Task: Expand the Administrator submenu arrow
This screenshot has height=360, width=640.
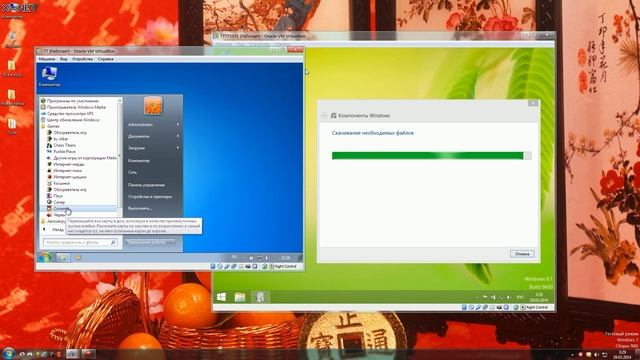Action: click(178, 124)
